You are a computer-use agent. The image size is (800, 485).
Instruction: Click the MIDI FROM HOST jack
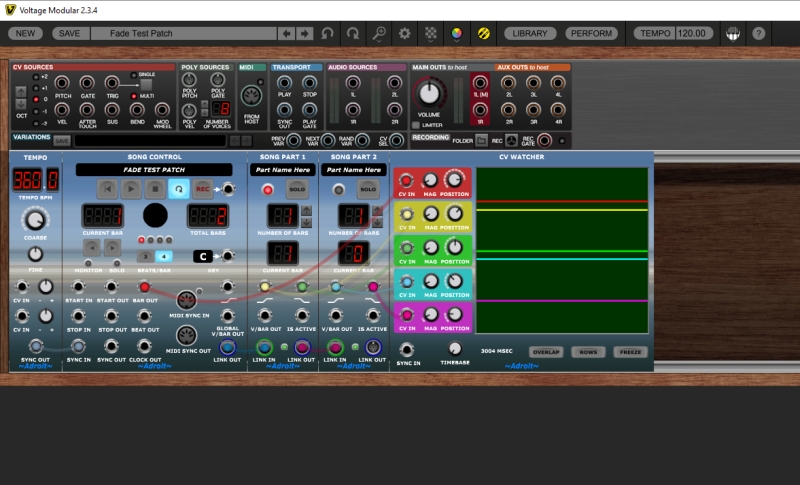[x=252, y=96]
